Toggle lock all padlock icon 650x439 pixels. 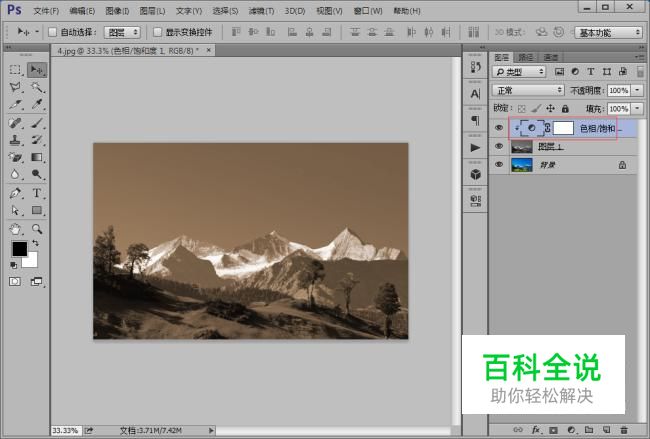coord(565,109)
